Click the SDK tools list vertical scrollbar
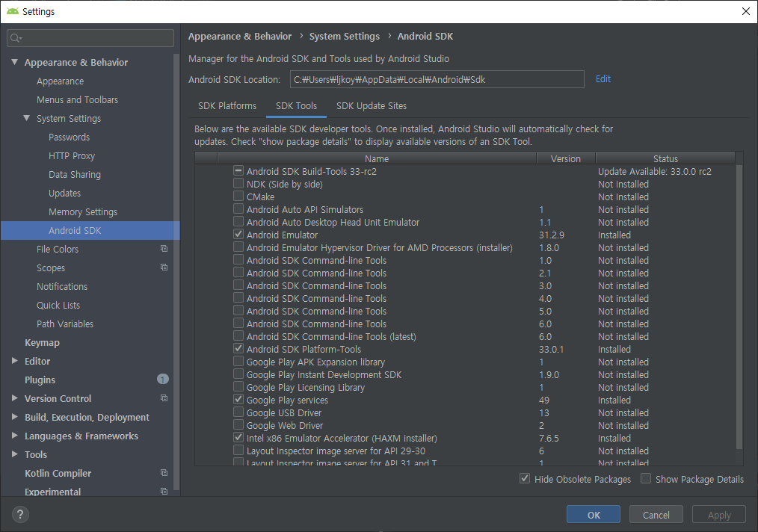758x532 pixels. point(739,299)
